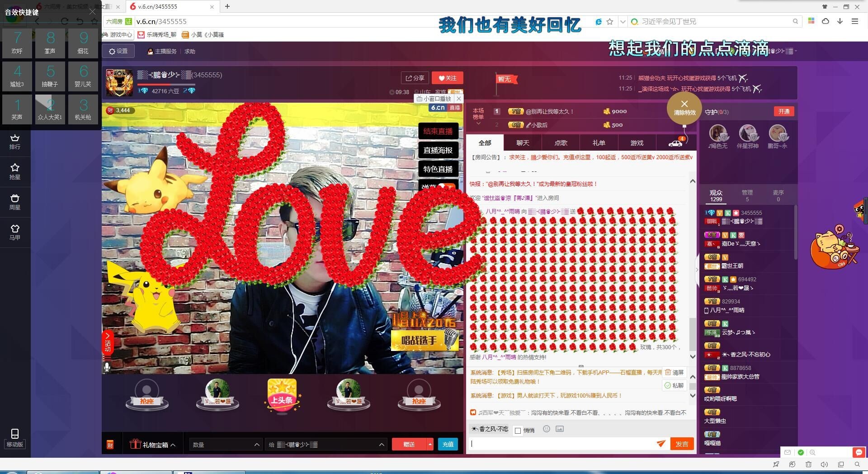Open the 移动版 mobile version icon
868x474 pixels.
point(15,438)
